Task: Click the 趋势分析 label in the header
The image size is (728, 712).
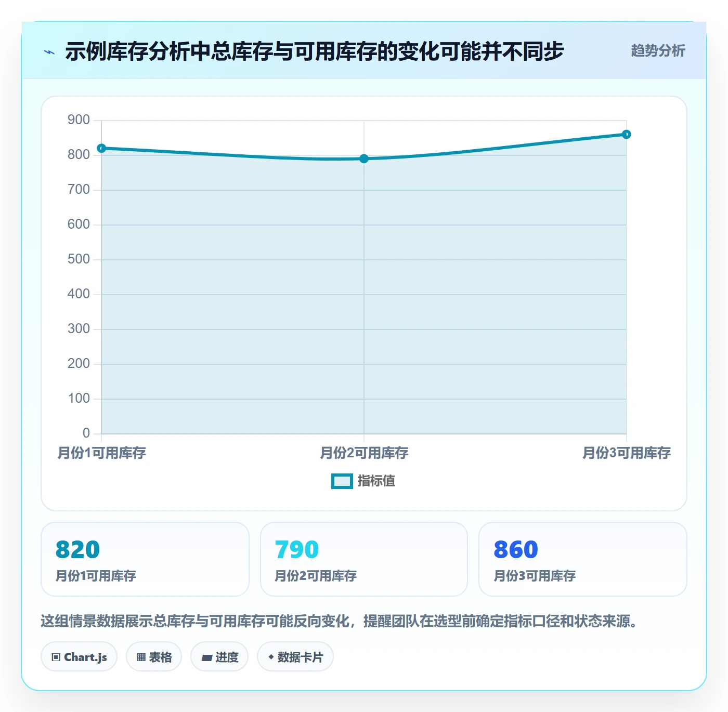Action: point(658,50)
